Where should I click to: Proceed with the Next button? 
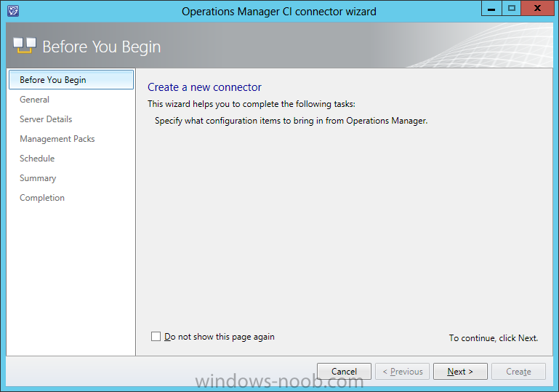[460, 372]
